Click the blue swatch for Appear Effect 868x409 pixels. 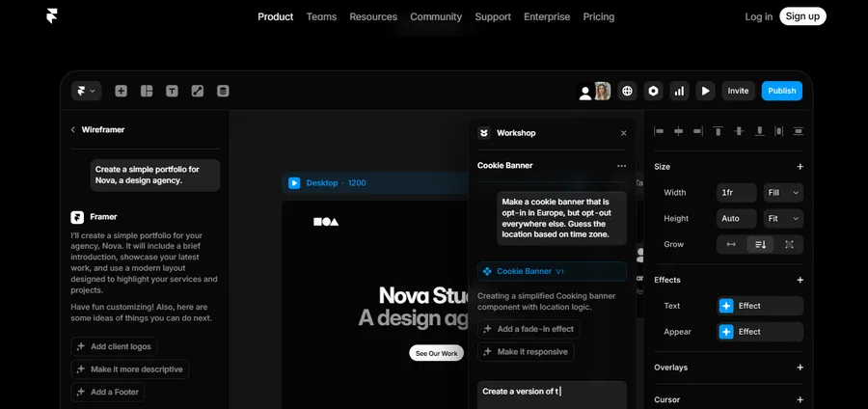point(726,332)
